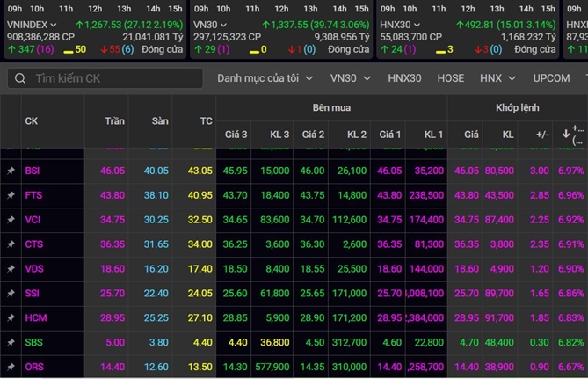588x379 pixels.
Task: Open the HNX exchange dropdown
Action: 497,78
